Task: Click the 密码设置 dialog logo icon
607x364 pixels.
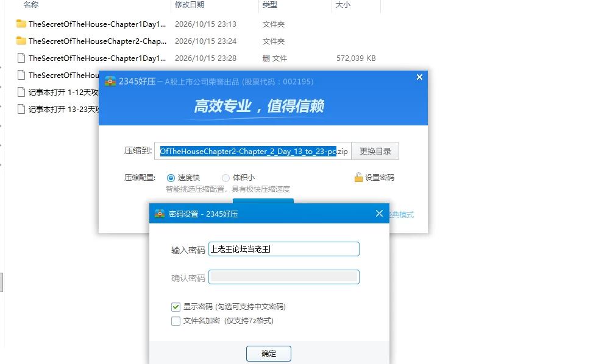Action: 160,214
